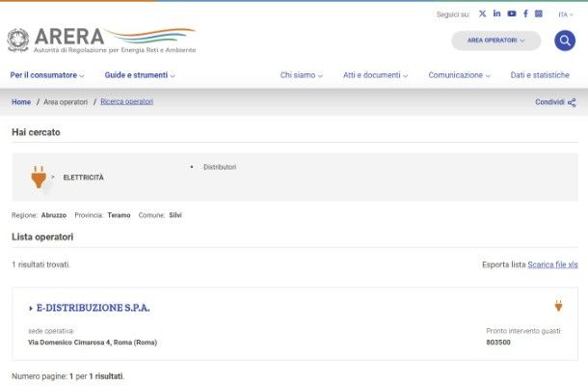
Task: Click the blue search magnifier button
Action: point(565,41)
